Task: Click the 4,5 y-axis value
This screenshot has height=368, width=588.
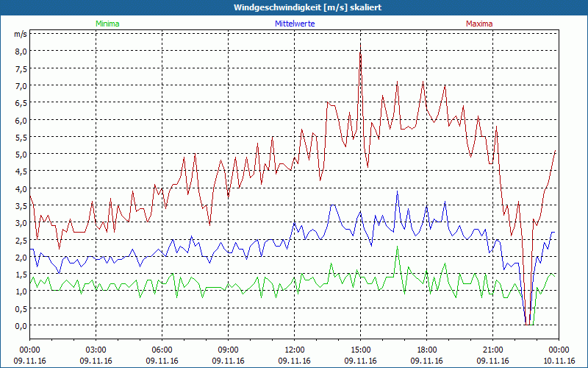Action: (21, 171)
